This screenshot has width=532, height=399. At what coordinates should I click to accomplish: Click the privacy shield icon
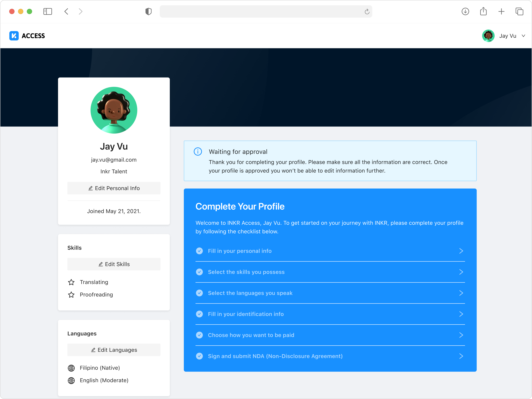click(148, 11)
